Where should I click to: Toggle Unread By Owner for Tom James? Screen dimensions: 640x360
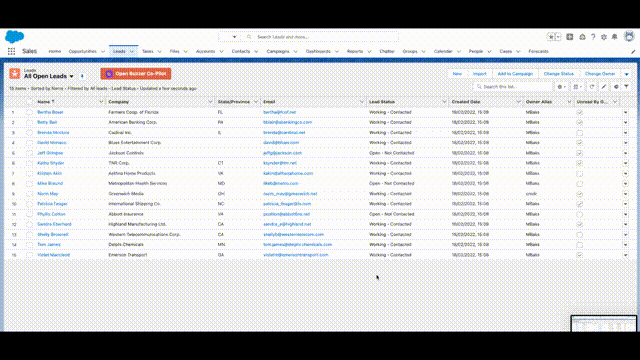tap(580, 245)
